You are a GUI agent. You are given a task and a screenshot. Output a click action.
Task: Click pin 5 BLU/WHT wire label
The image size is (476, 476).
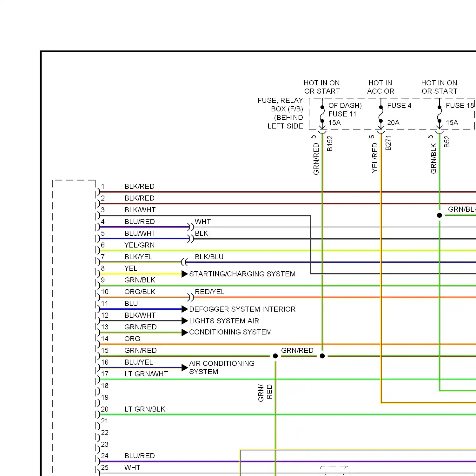coord(140,233)
